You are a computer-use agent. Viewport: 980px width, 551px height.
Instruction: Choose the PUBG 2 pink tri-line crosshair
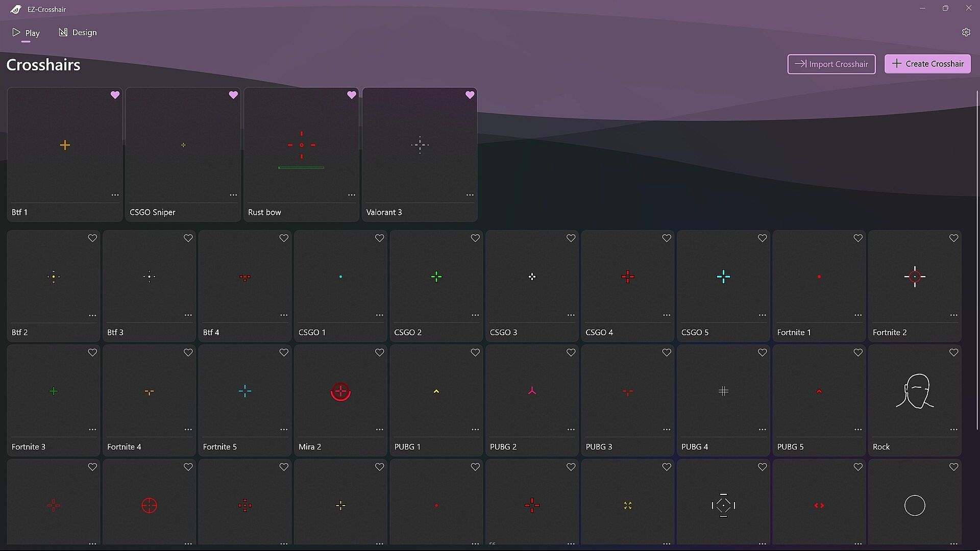pos(532,391)
